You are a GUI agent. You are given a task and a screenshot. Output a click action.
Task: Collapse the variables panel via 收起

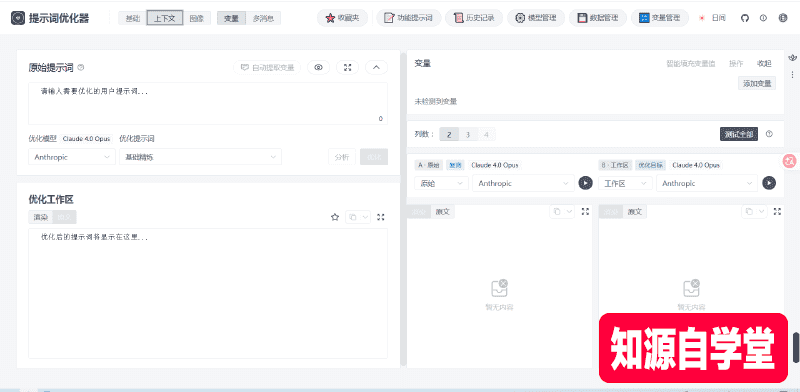pyautogui.click(x=764, y=64)
